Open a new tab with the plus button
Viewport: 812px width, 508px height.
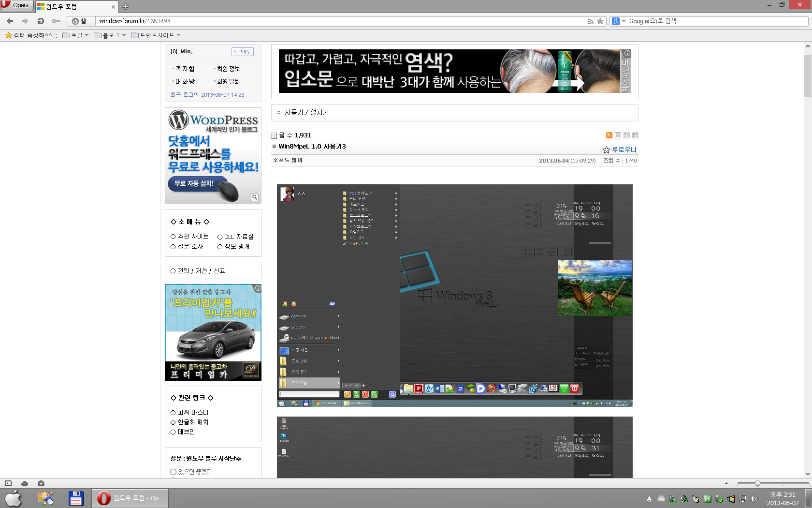125,6
